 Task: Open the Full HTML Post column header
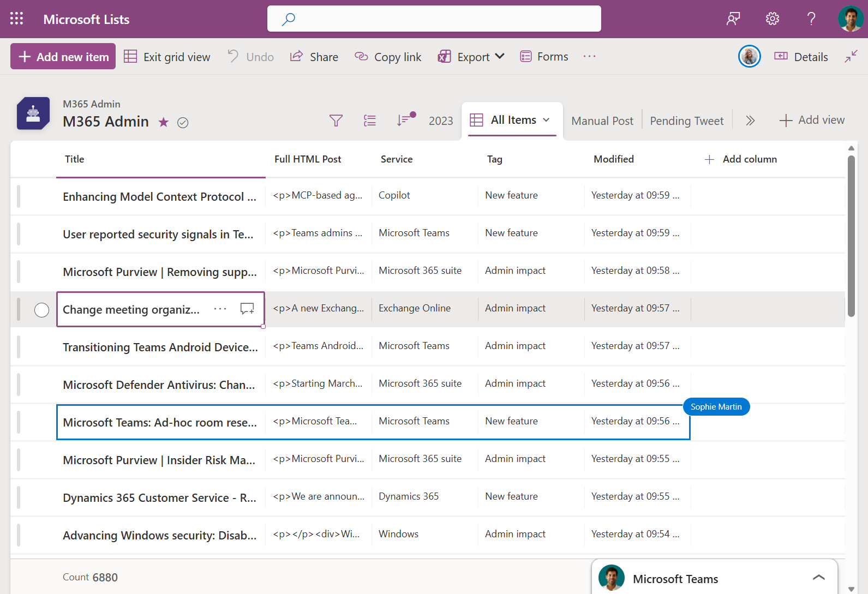(x=319, y=159)
